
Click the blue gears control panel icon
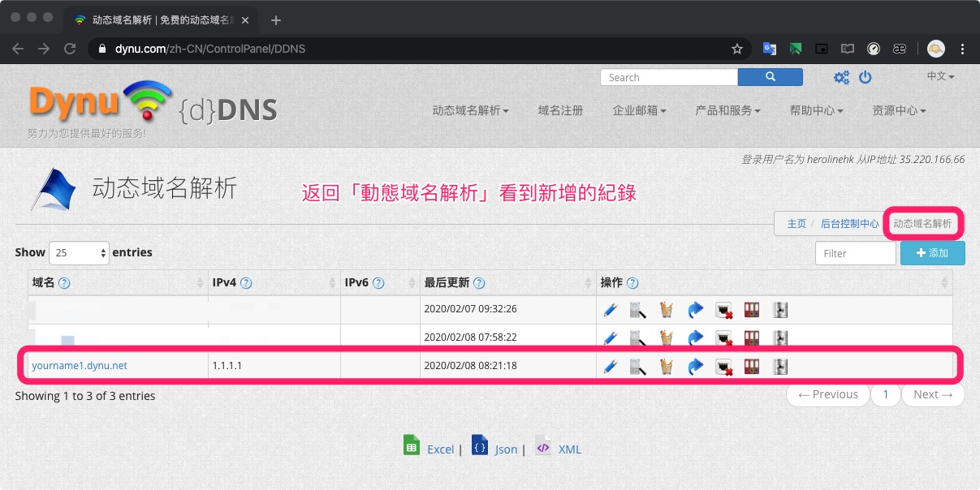coord(842,78)
